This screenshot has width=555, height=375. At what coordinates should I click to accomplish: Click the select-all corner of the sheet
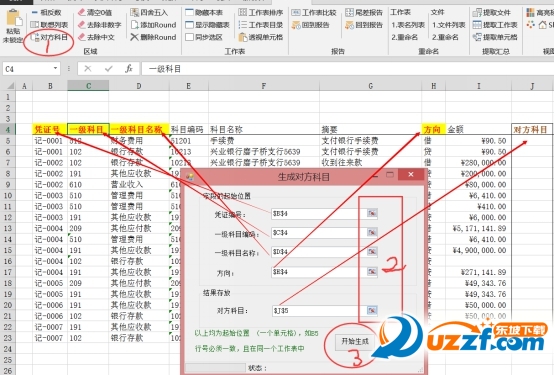coord(8,86)
